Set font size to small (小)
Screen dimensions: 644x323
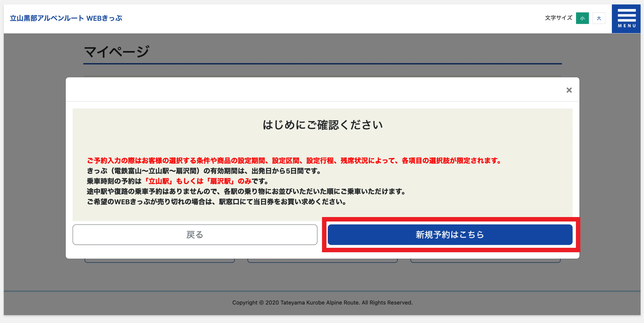click(582, 18)
